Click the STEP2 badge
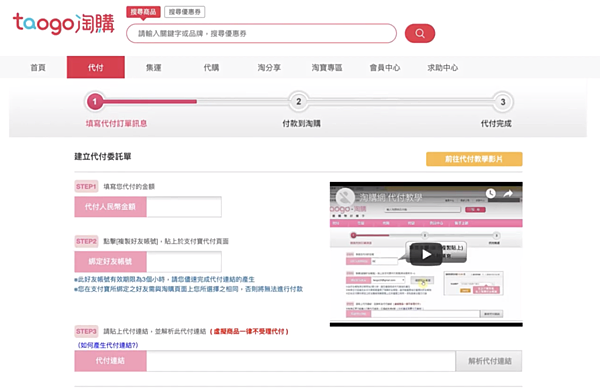 [86, 241]
